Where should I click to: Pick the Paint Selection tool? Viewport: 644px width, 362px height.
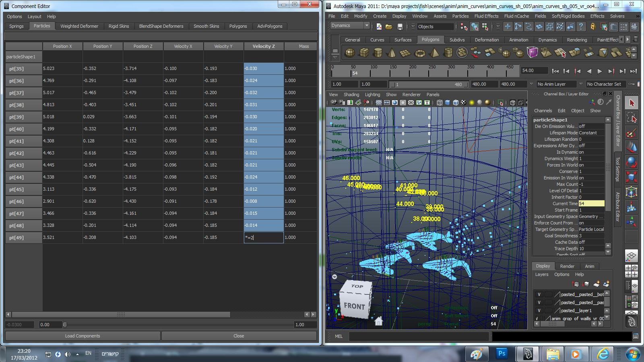(632, 133)
